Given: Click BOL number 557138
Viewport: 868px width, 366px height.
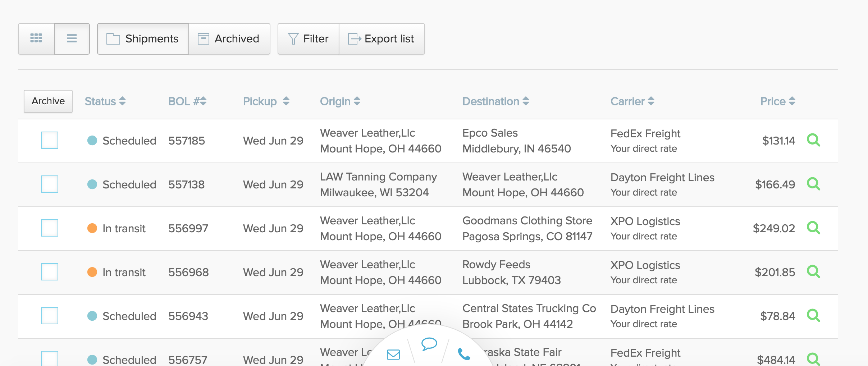Looking at the screenshot, I should 187,184.
